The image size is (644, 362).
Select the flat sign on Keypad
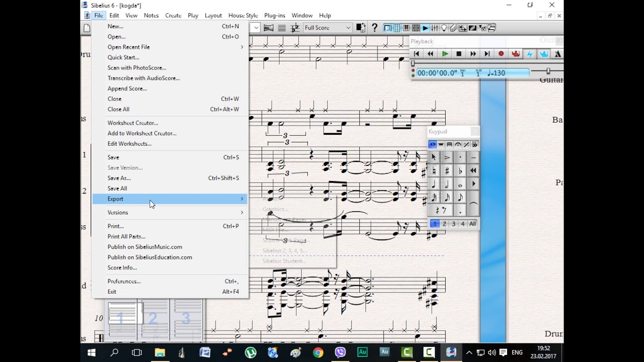(460, 171)
